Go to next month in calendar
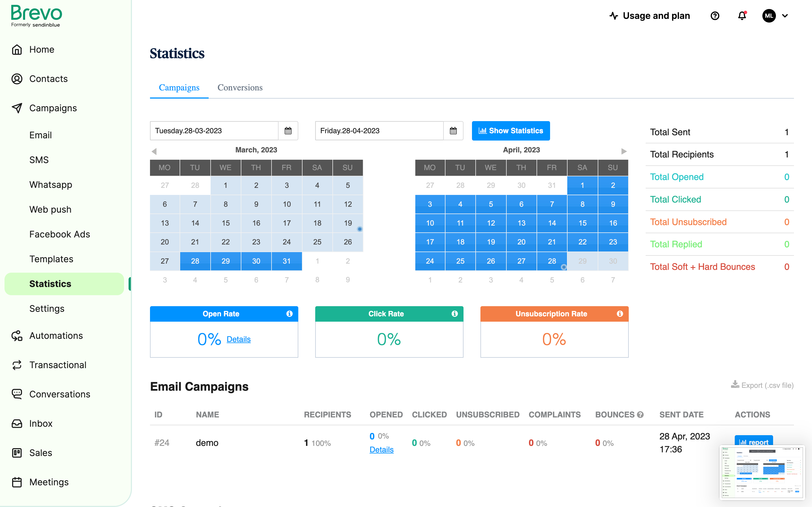This screenshot has height=507, width=812. [624, 151]
